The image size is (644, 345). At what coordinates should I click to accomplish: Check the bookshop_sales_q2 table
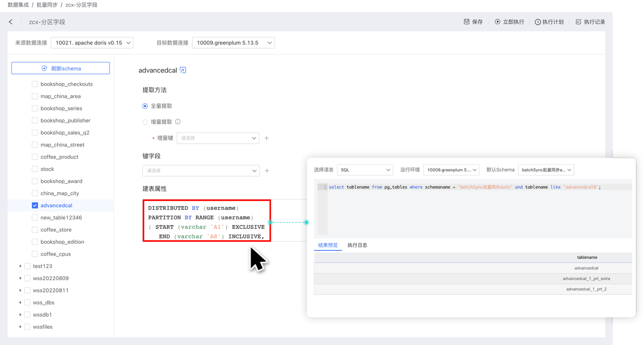[35, 133]
